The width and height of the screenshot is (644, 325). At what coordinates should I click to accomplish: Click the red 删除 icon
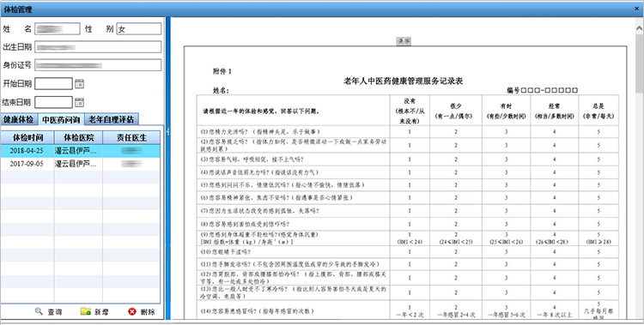(132, 311)
